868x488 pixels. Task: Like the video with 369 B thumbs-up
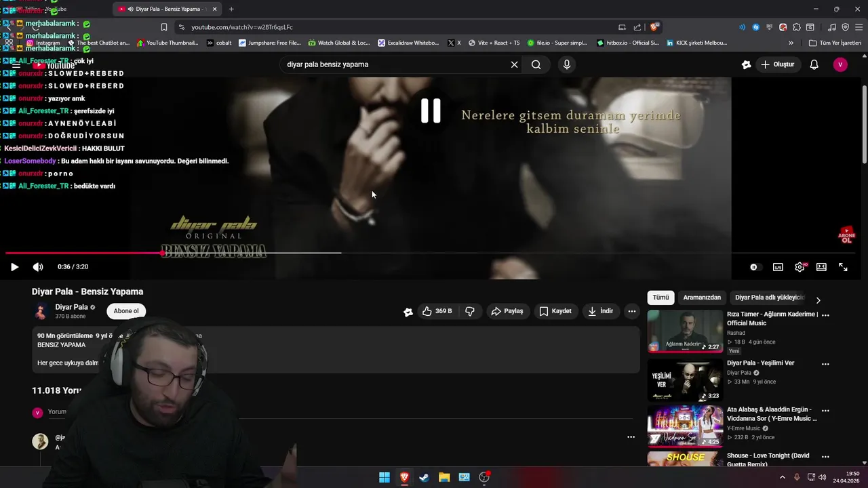click(437, 311)
